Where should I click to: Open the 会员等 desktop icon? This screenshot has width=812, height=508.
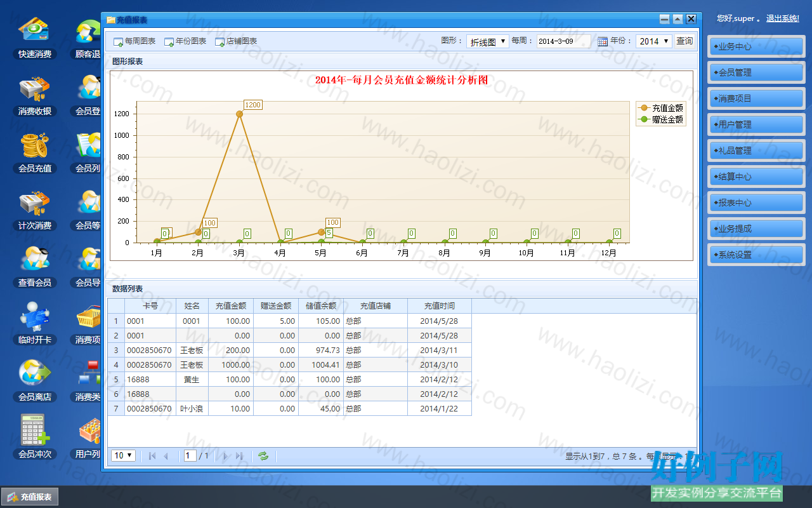click(x=88, y=210)
